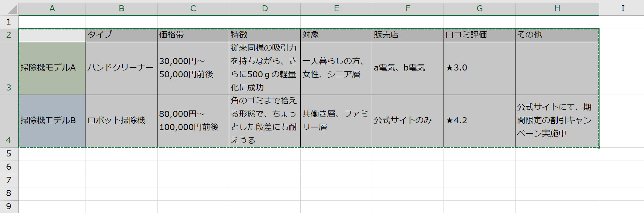Click the a電気、b電気 cell
This screenshot has width=644, height=213.
(x=408, y=68)
